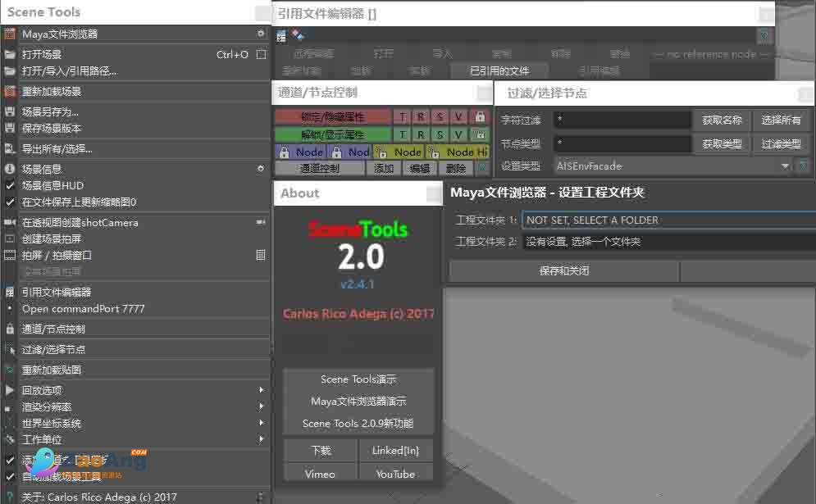Screen dimensions: 816x504
Task: Click the 导出所有/选择 export icon
Action: tap(10, 149)
